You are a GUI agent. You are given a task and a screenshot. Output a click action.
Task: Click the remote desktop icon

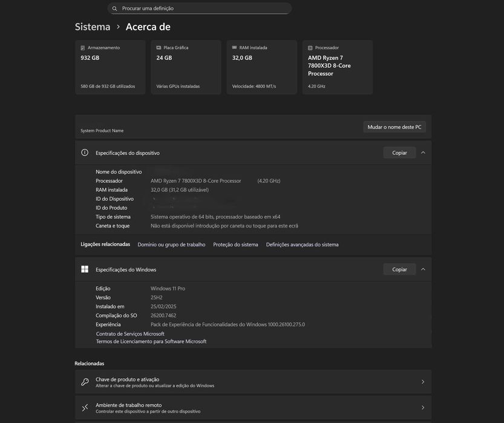(x=85, y=408)
